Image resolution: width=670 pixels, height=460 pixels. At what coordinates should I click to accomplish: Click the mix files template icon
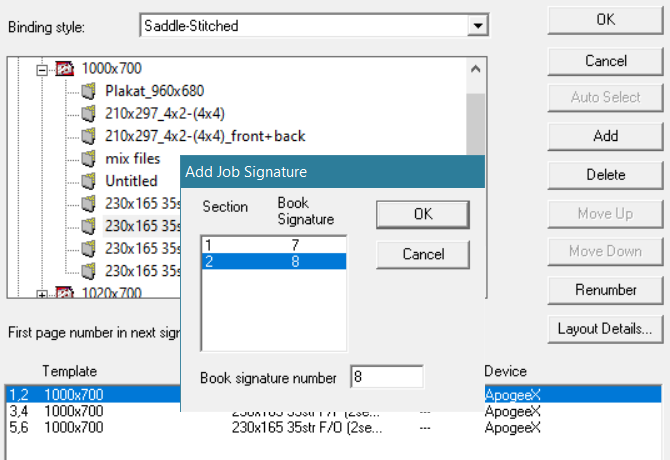tap(89, 158)
